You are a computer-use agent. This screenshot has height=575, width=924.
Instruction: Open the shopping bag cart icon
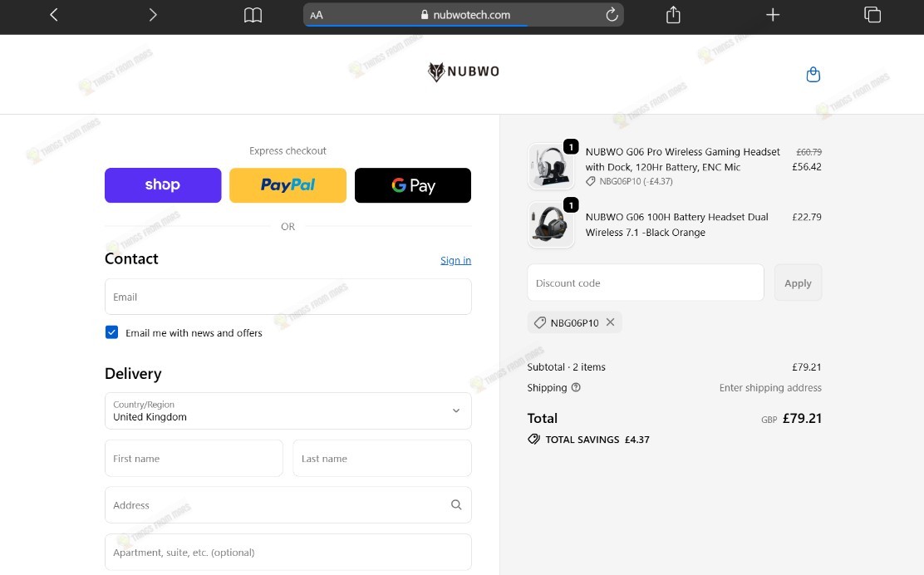pyautogui.click(x=813, y=75)
